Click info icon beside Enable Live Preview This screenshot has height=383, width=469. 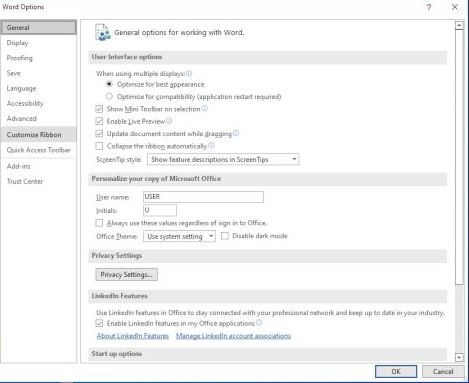[169, 121]
